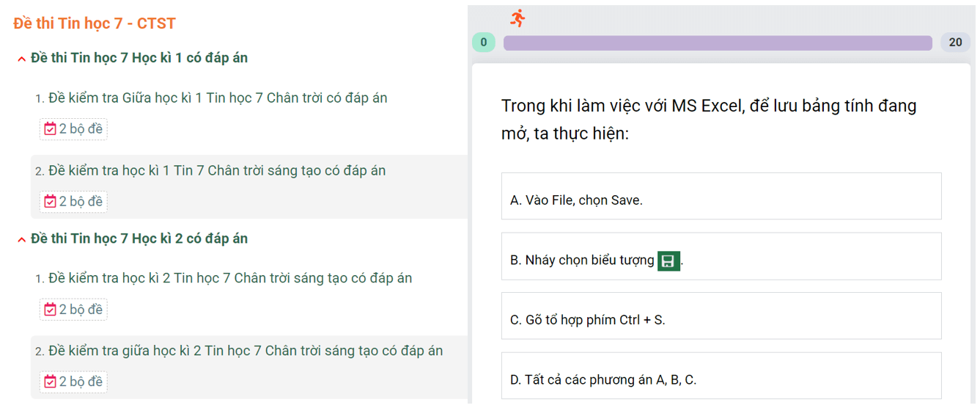
Task: Open Đề kiểm tra Giữa học kì 1 Tin học 7
Action: tap(218, 98)
